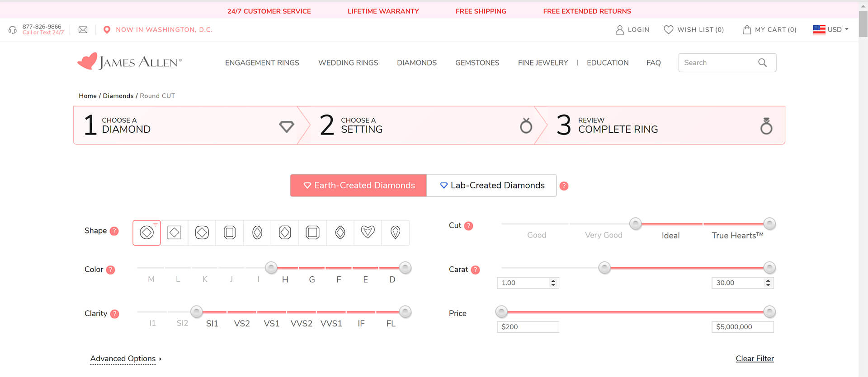Open the Gemstones menu
The height and width of the screenshot is (377, 868).
477,63
